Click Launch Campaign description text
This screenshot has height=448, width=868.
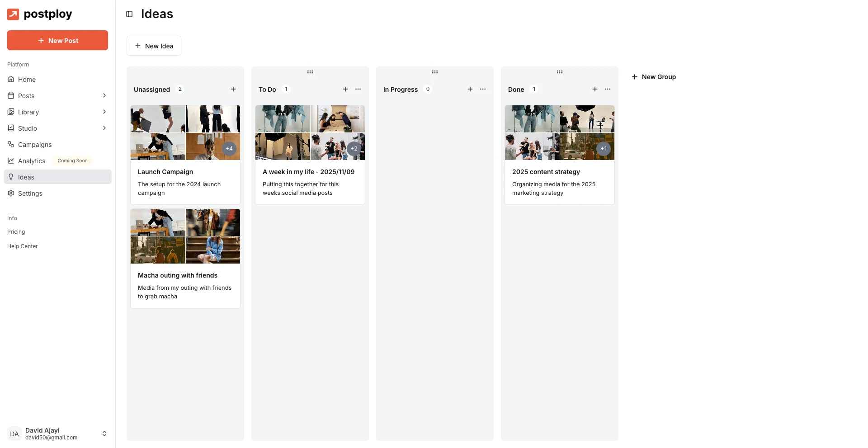[x=179, y=189]
